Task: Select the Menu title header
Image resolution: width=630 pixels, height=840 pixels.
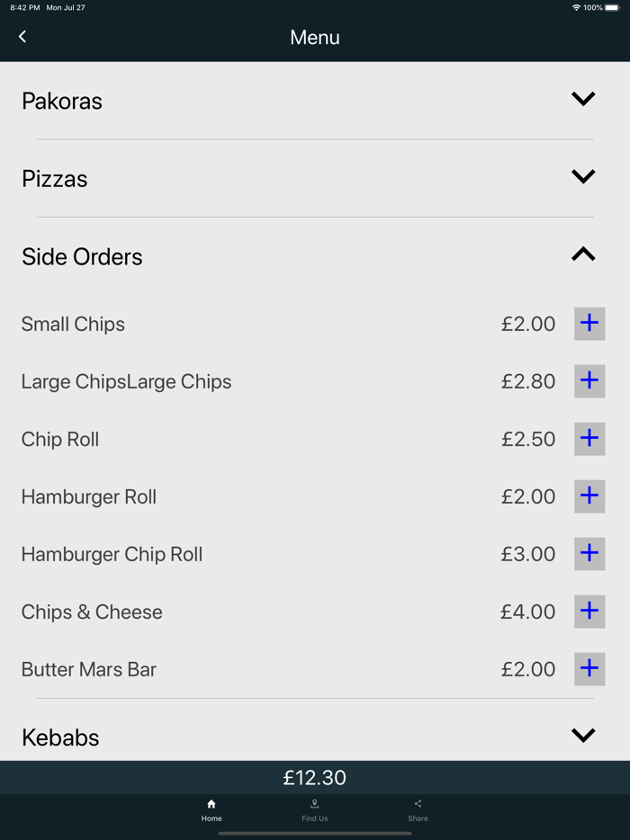Action: [x=314, y=37]
